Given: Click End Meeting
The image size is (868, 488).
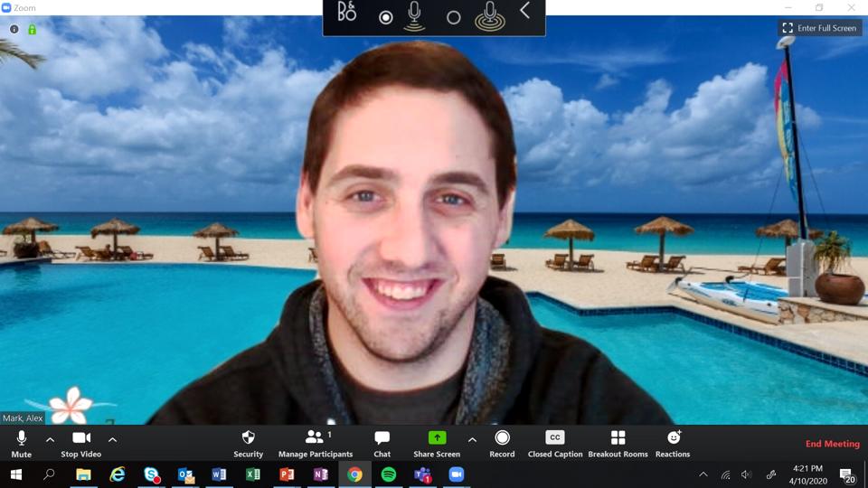Looking at the screenshot, I should [833, 444].
